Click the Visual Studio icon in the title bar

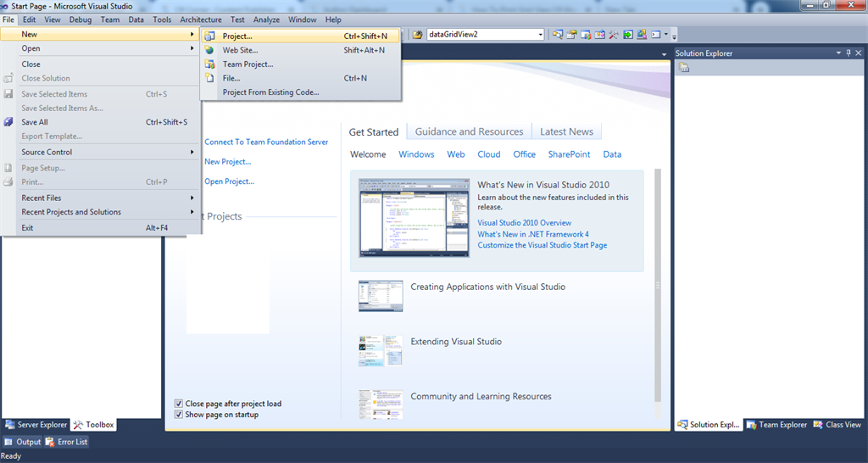click(4, 6)
